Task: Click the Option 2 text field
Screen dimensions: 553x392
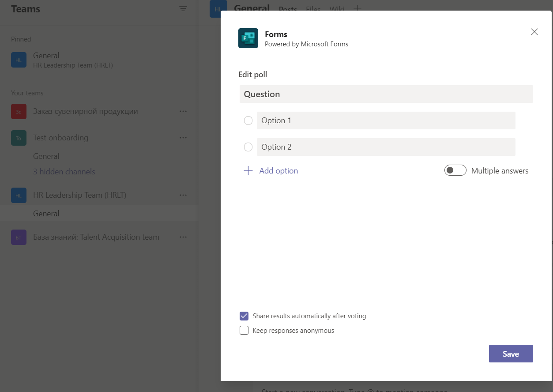Action: [x=386, y=147]
